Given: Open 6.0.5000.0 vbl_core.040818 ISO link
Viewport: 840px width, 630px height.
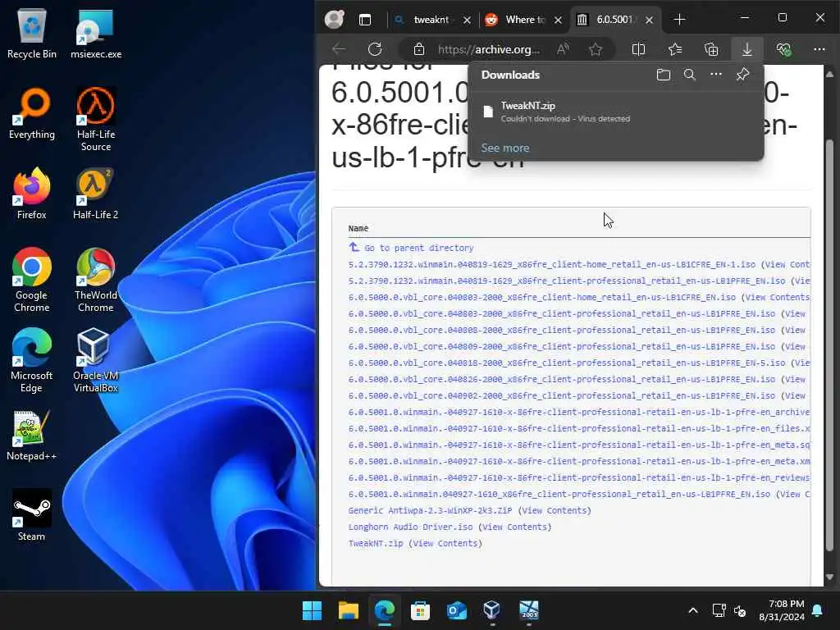Looking at the screenshot, I should pyautogui.click(x=567, y=363).
